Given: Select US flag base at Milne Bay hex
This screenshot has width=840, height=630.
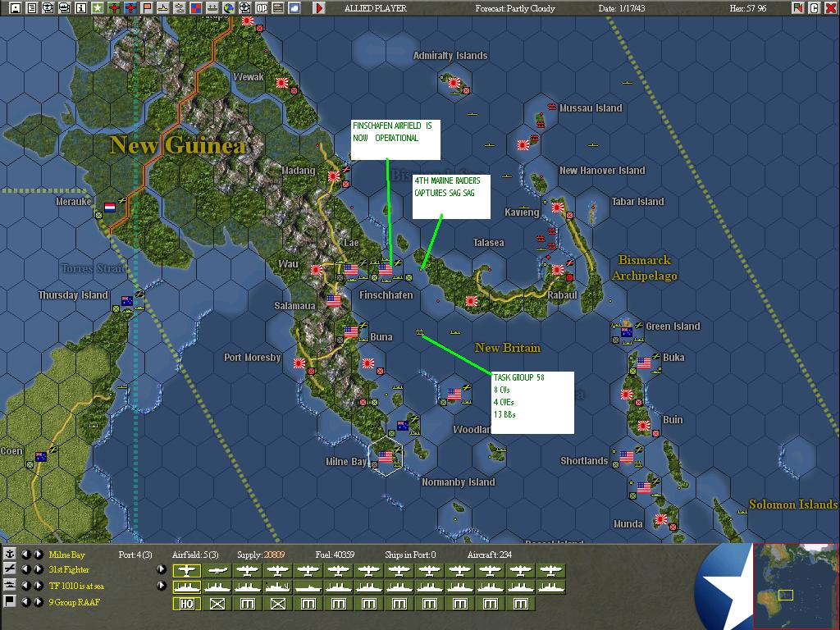Looking at the screenshot, I should (386, 456).
